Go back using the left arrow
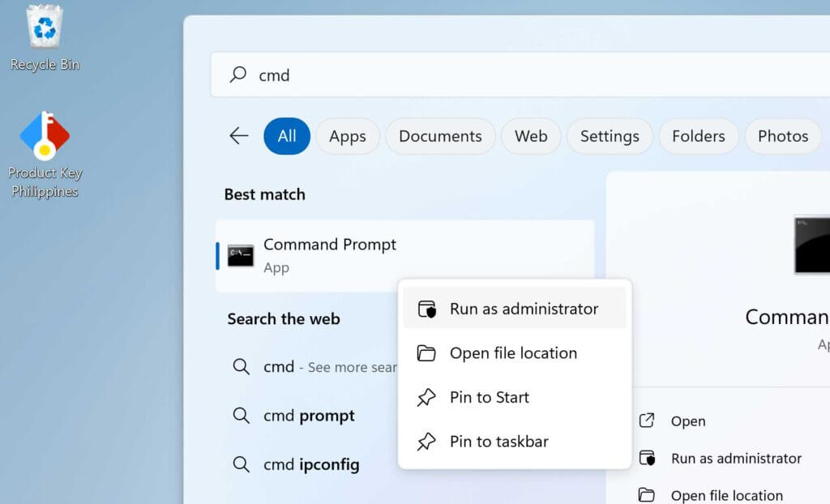The width and height of the screenshot is (830, 504). [x=239, y=136]
